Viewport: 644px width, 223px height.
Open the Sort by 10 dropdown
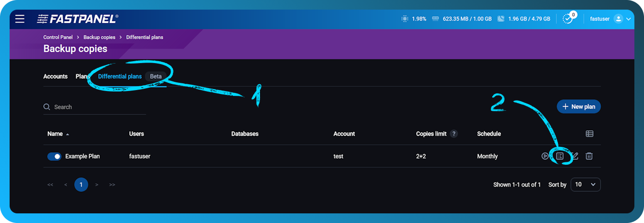[x=585, y=184]
